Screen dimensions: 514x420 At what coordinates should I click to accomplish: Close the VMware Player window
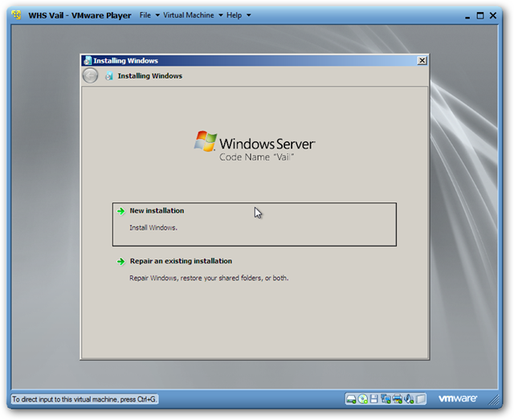coord(493,15)
